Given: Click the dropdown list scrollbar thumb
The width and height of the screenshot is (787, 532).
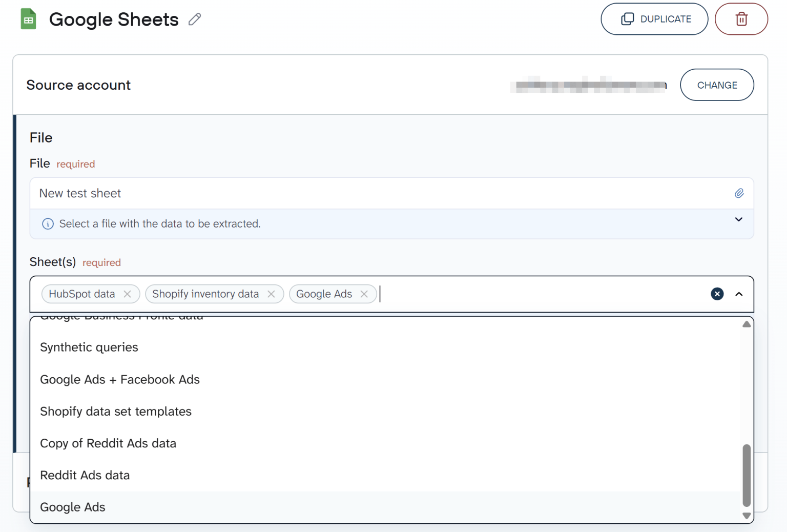Looking at the screenshot, I should point(747,476).
